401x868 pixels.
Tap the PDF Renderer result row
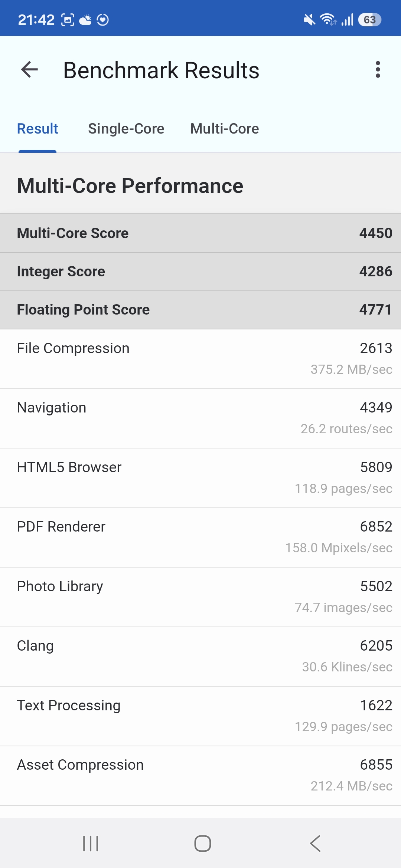tap(200, 537)
